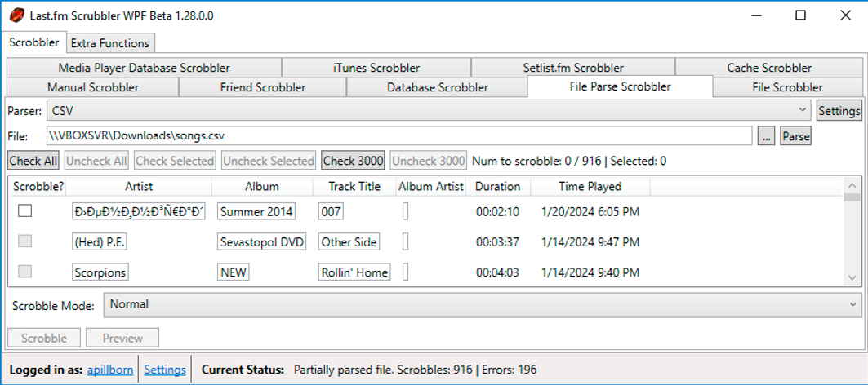868x385 pixels.
Task: Click the parser Settings button
Action: pyautogui.click(x=839, y=111)
